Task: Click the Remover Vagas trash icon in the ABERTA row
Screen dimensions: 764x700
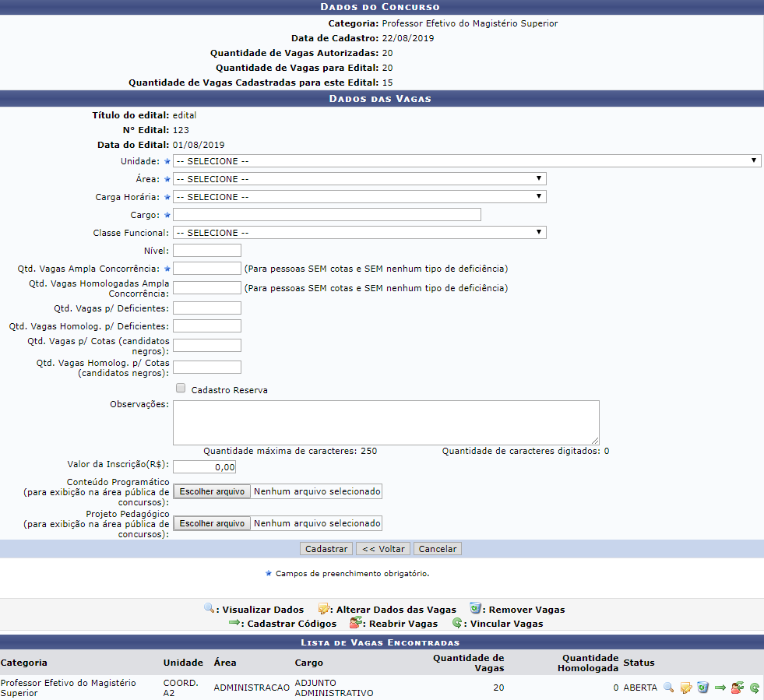Action: coord(702,688)
